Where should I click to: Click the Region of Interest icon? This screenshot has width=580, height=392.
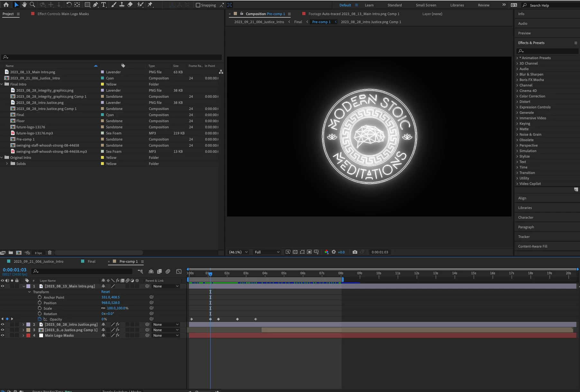309,252
